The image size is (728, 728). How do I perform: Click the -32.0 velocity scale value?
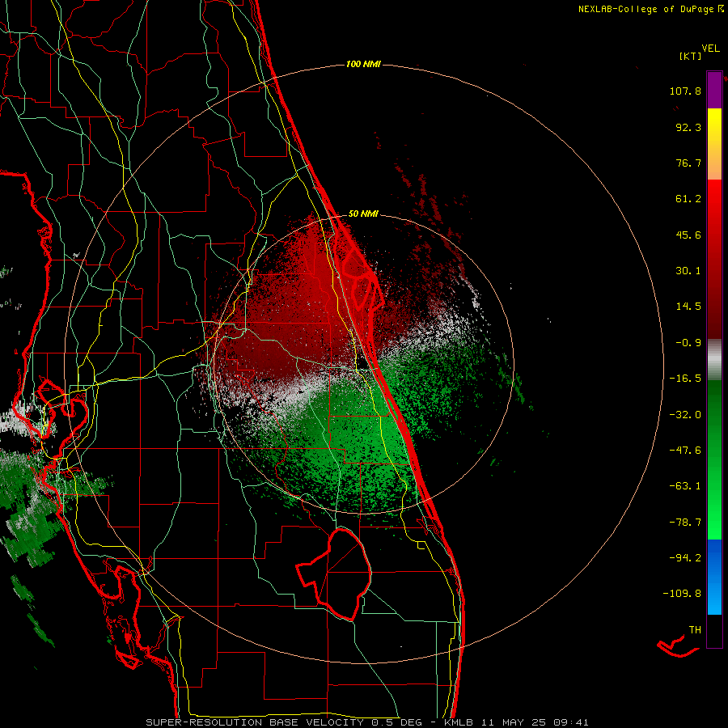click(685, 415)
